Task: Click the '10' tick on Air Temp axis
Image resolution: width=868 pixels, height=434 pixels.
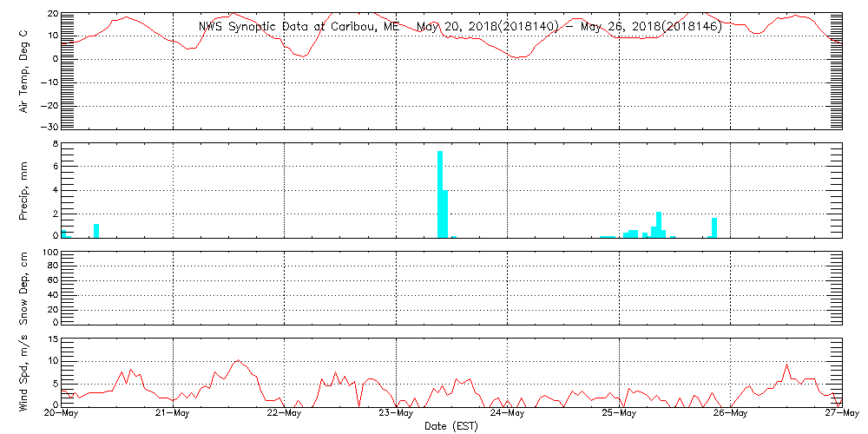Action: 51,36
